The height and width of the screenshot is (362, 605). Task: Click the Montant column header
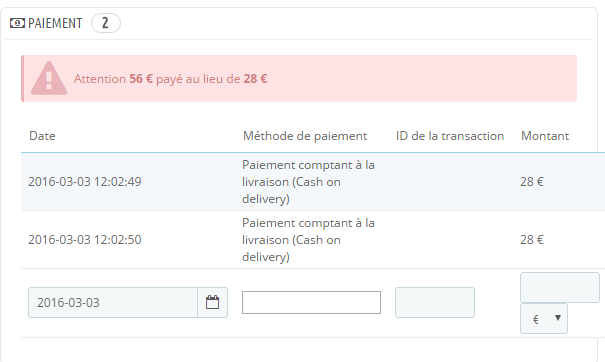(x=545, y=136)
